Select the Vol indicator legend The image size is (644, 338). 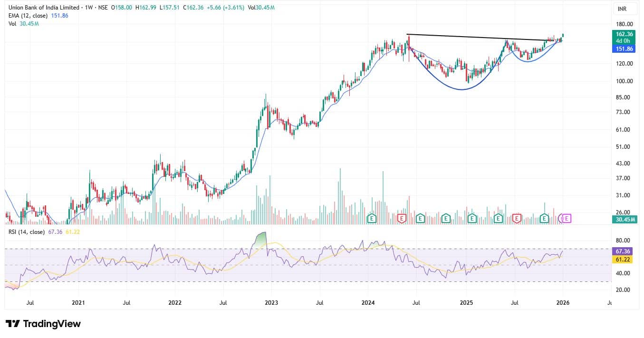13,23
